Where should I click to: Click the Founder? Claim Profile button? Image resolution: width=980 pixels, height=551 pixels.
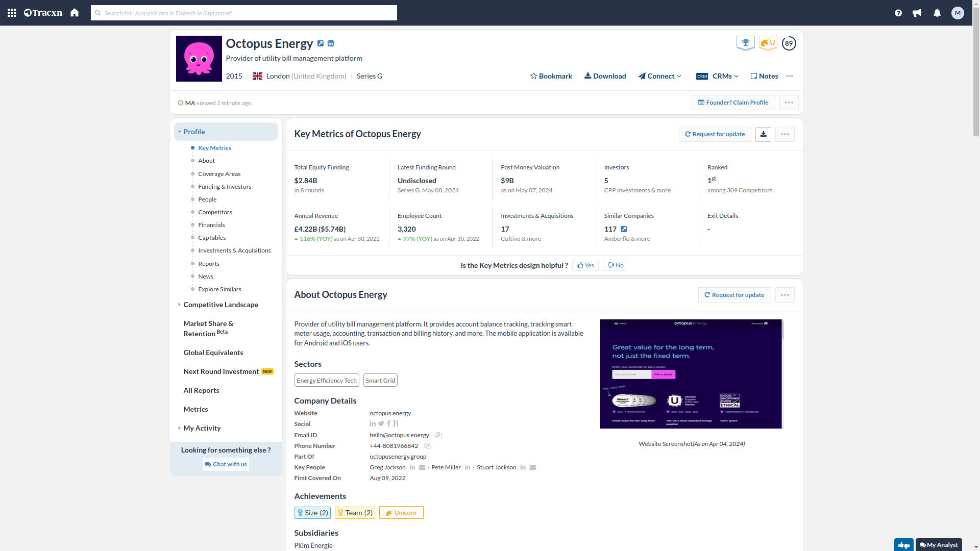click(733, 102)
